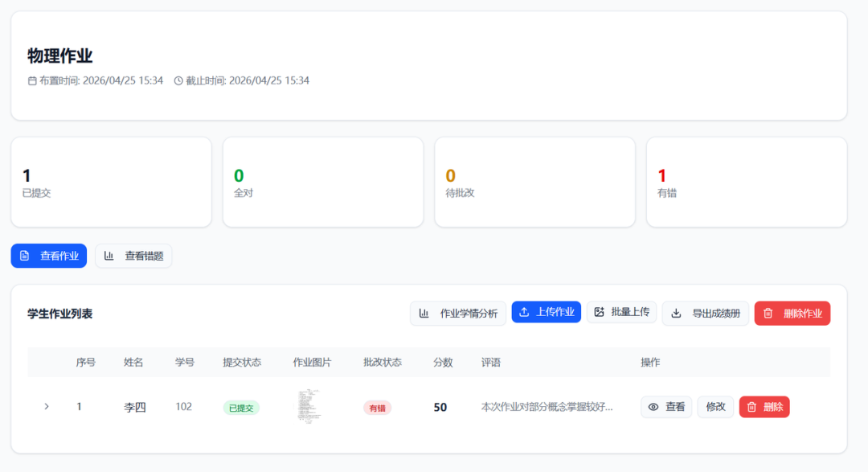
Task: Open 查看作业 to view the homework
Action: (x=48, y=256)
